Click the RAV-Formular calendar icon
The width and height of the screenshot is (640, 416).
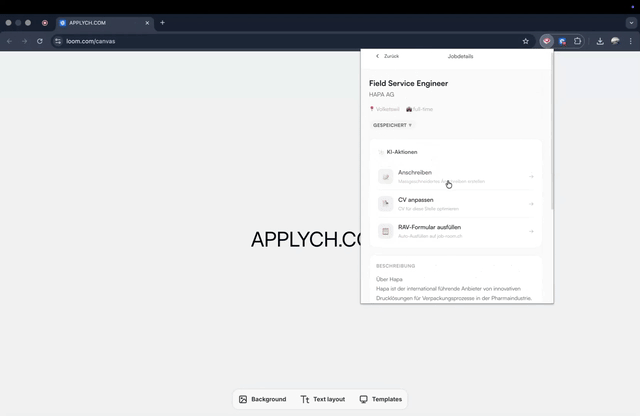point(385,231)
